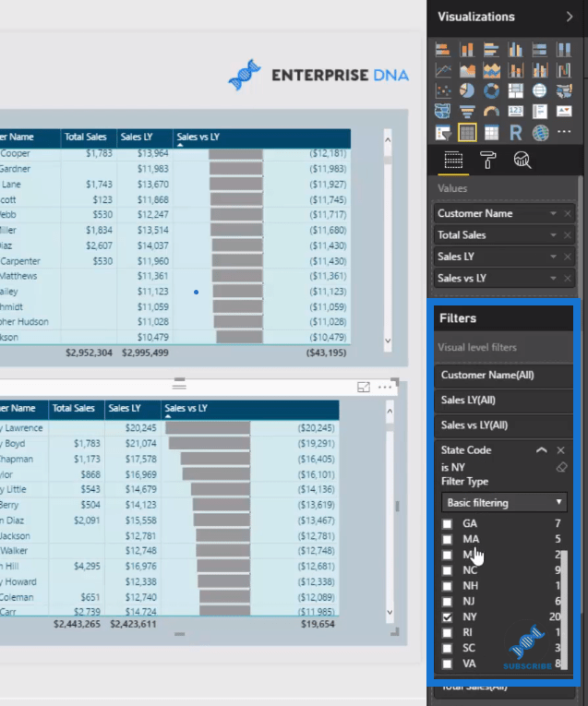Open Customer Name field dropdown arrow
The image size is (588, 706).
(553, 213)
